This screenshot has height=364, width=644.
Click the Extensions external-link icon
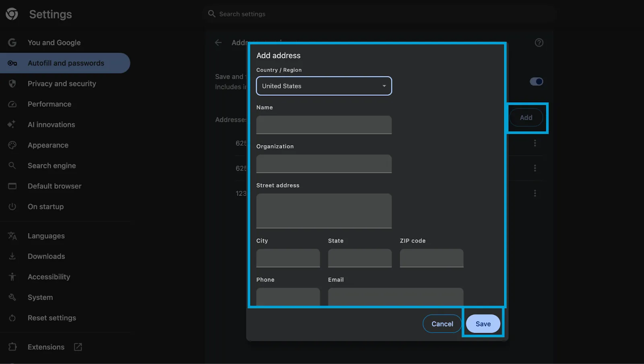click(78, 347)
